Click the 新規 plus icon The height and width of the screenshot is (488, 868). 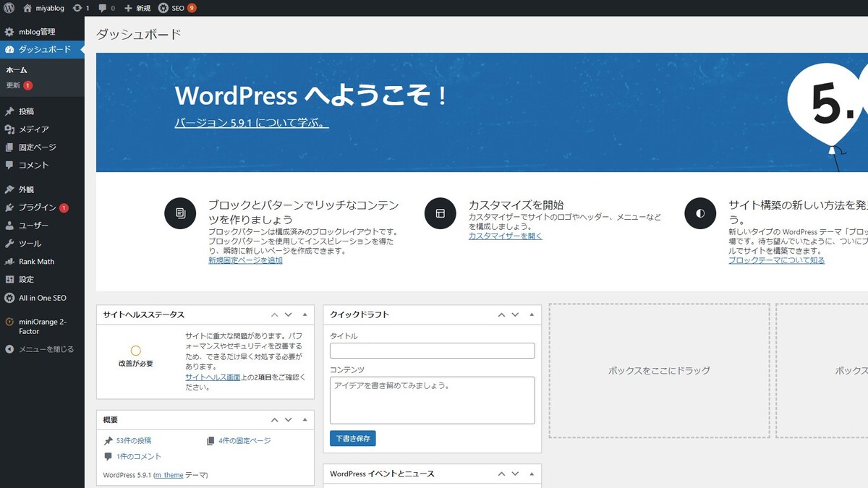128,8
